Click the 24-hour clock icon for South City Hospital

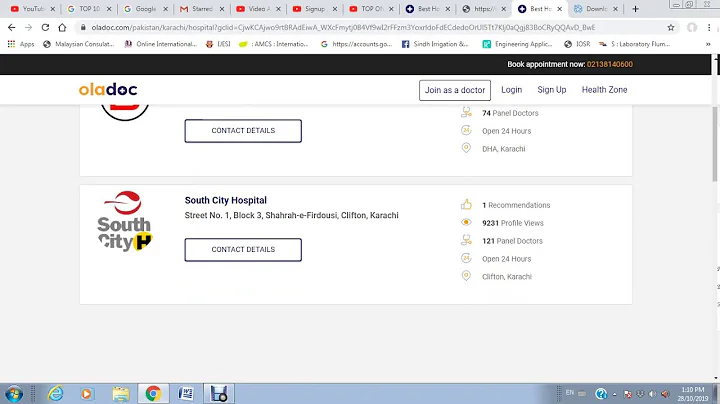coord(466,258)
